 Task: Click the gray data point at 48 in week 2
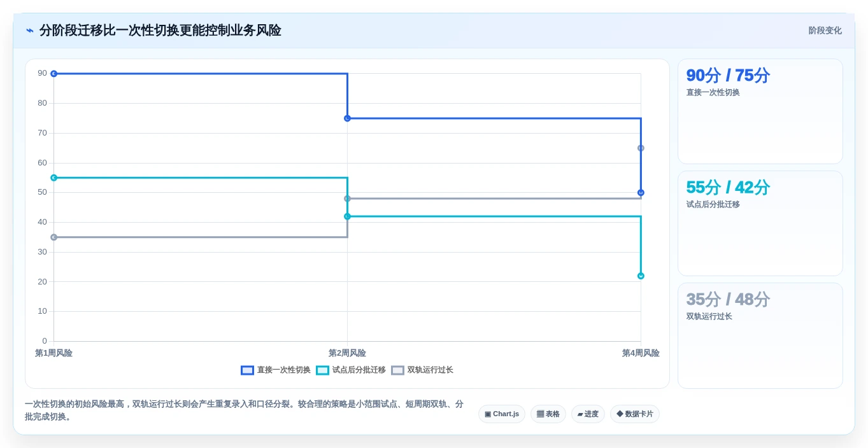(x=347, y=199)
